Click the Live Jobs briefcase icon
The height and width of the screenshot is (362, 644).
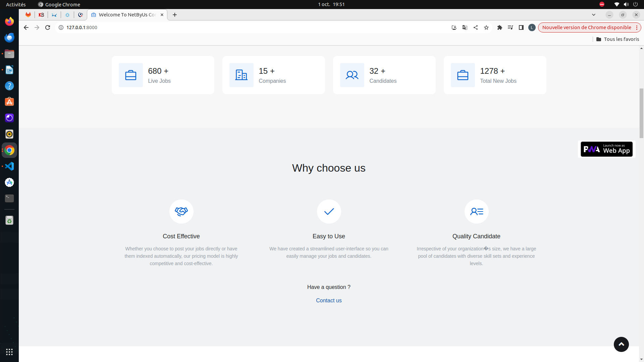click(131, 75)
